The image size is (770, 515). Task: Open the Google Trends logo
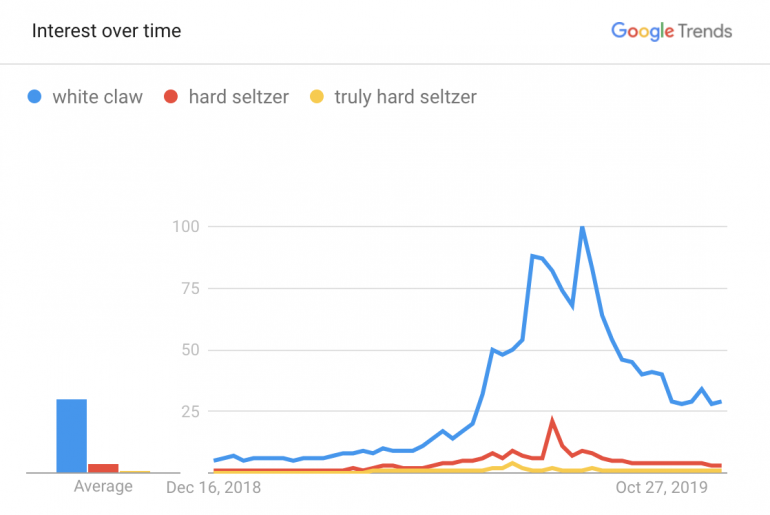point(671,31)
